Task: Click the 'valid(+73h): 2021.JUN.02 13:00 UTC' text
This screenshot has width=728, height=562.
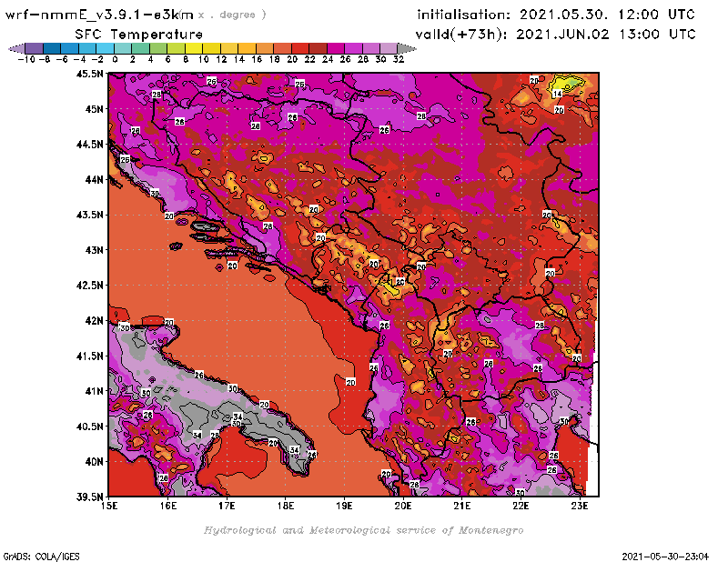Action: click(x=555, y=35)
